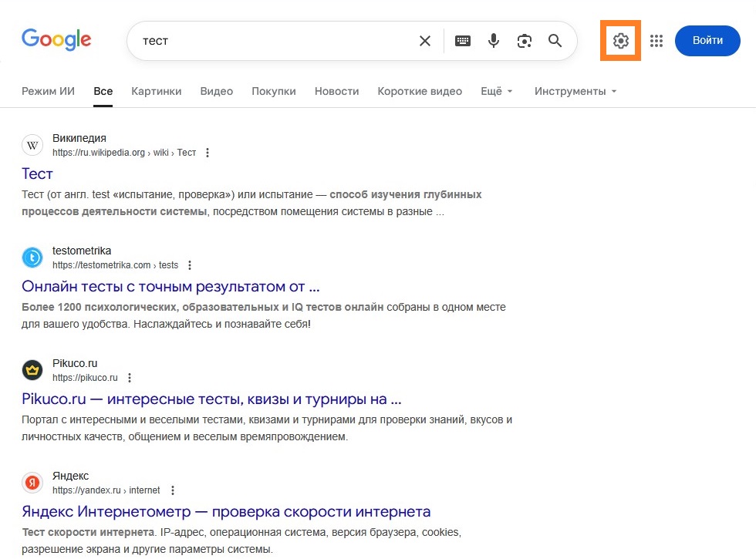
Task: Open the Режим ИИ tab
Action: coord(48,91)
